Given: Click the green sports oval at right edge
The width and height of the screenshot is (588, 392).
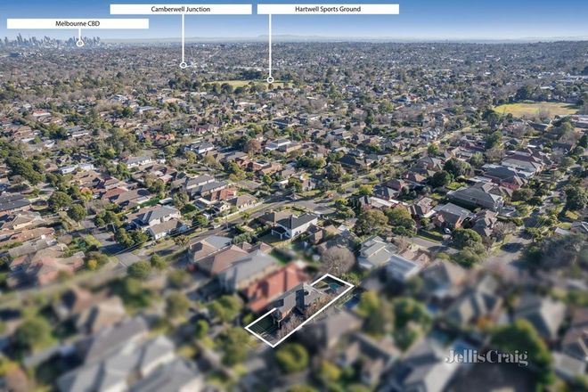Looking at the screenshot, I should coord(535,109).
